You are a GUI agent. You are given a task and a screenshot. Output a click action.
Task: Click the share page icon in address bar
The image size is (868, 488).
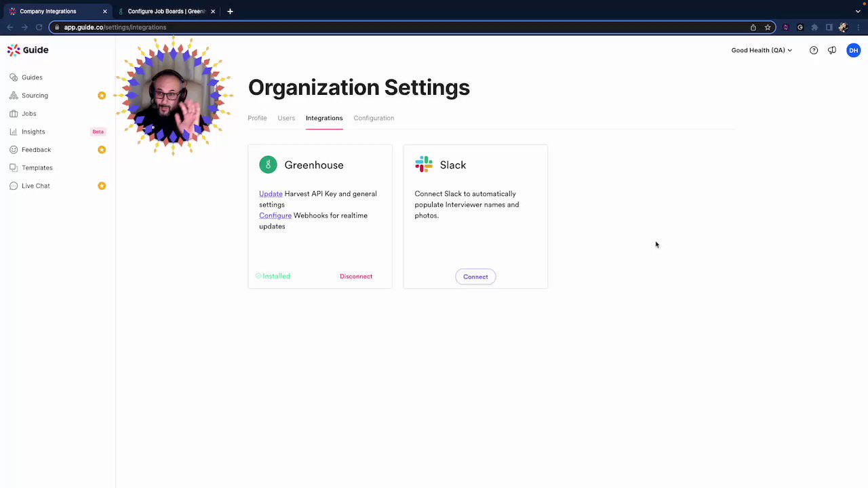[x=753, y=27]
